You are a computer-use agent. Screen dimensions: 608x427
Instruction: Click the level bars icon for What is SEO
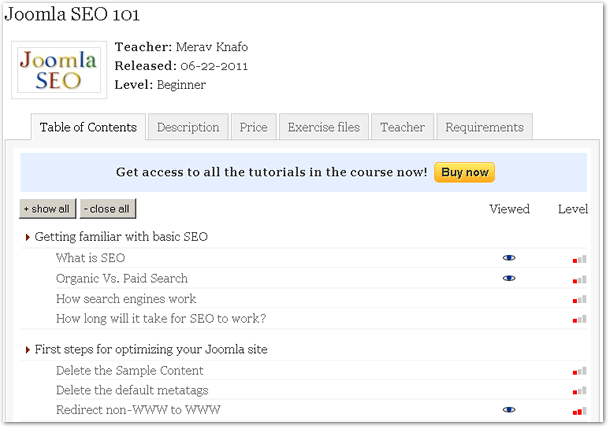579,259
